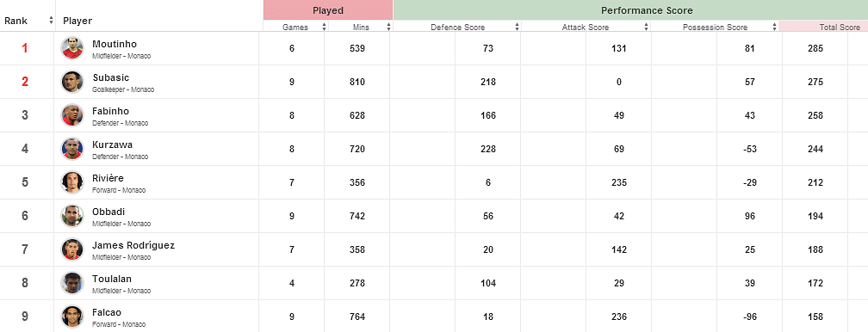The image size is (868, 332).
Task: Click Subasic's player photo
Action: pos(72,82)
